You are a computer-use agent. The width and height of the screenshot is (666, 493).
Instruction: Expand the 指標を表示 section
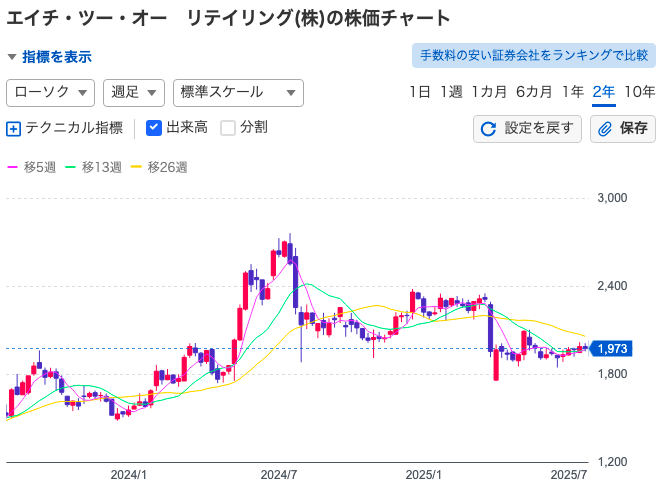[50, 56]
